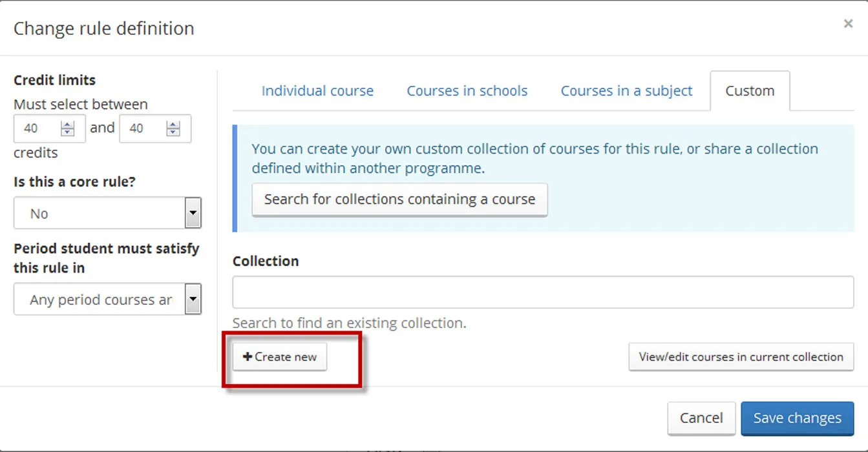Create a new custom collection

pos(279,356)
